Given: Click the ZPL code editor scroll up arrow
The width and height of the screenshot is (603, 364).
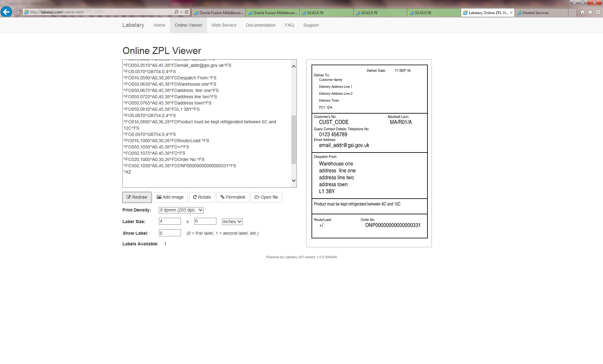Looking at the screenshot, I should [x=294, y=66].
